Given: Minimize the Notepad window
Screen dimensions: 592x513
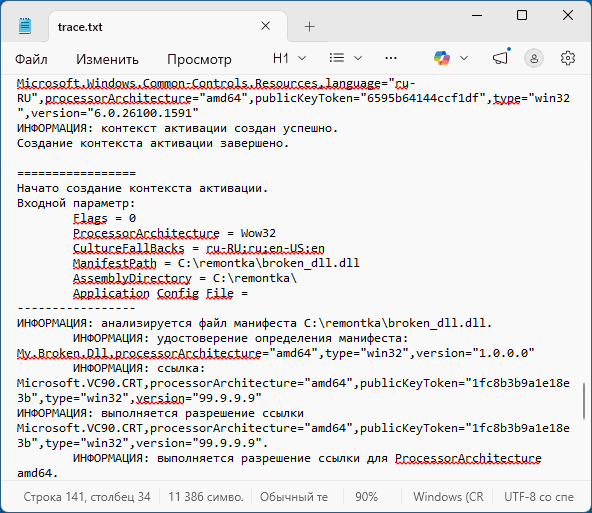Looking at the screenshot, I should [477, 15].
